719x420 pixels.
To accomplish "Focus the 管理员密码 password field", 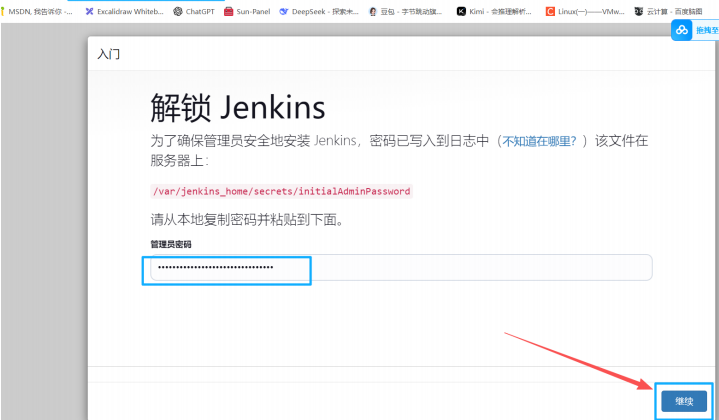I will [x=401, y=267].
